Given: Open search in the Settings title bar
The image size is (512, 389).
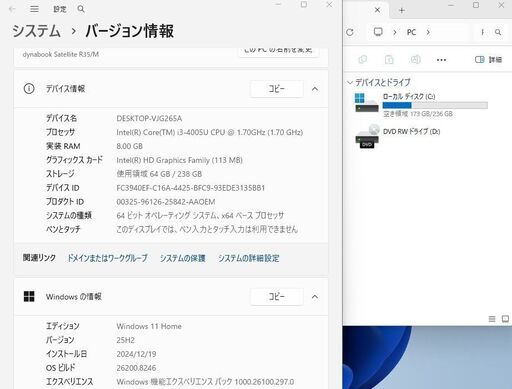Looking at the screenshot, I should pos(81,9).
